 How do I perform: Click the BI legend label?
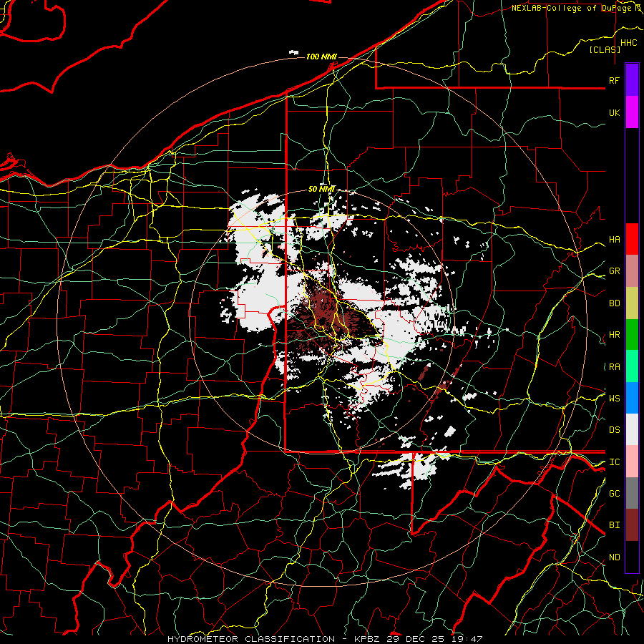point(614,525)
